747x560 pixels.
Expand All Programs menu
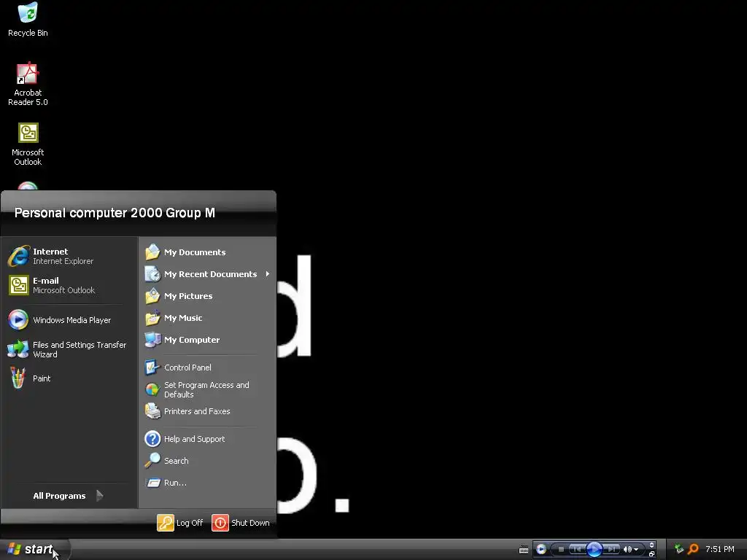69,496
